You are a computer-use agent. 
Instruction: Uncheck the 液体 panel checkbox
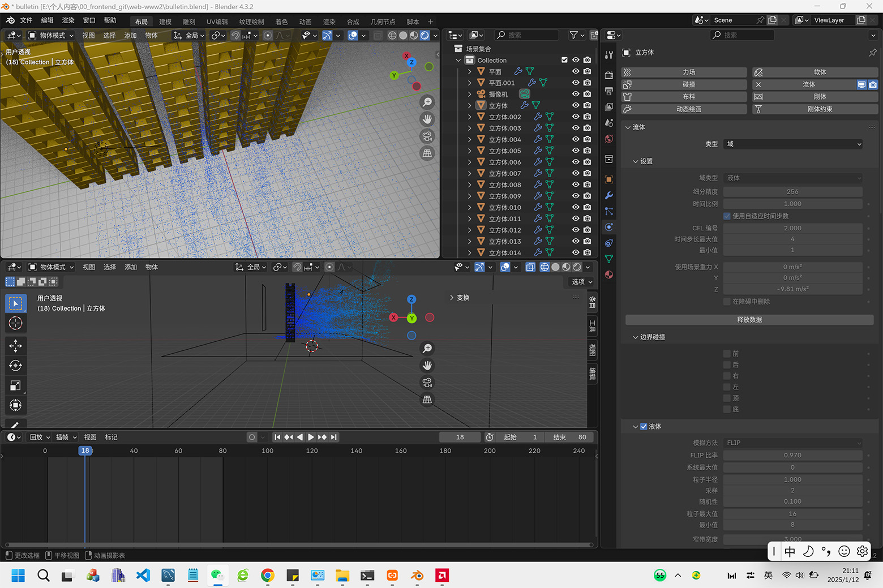[x=644, y=427]
